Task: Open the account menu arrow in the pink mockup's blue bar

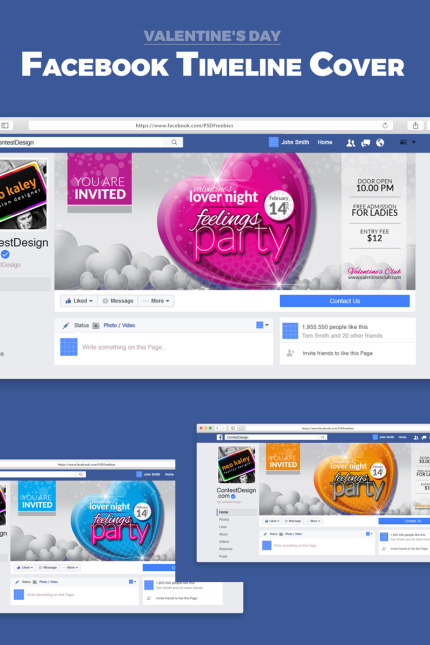Action: pyautogui.click(x=414, y=142)
